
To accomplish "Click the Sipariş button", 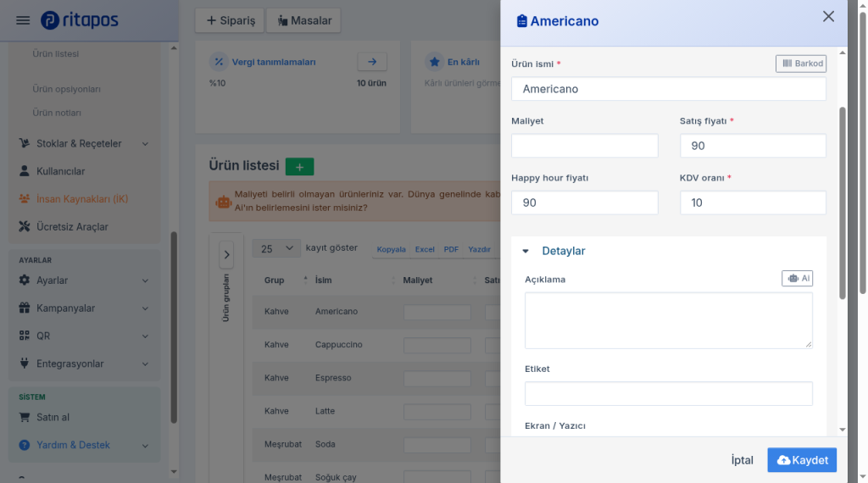I will tap(231, 20).
